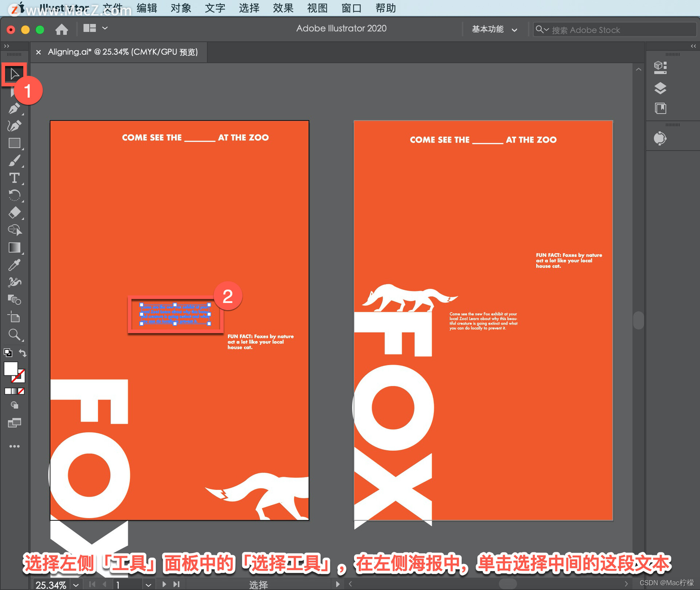Click the white Fill color swatch
Viewport: 700px width, 590px height.
11,368
